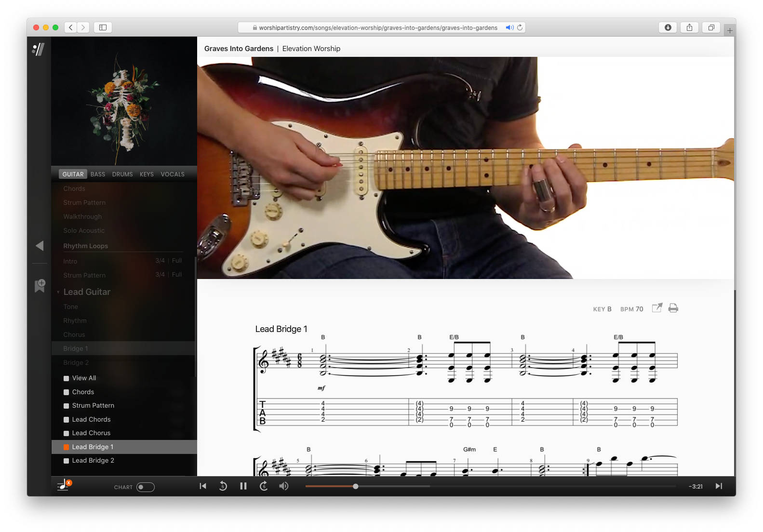
Task: Skip to the next track
Action: point(719,486)
